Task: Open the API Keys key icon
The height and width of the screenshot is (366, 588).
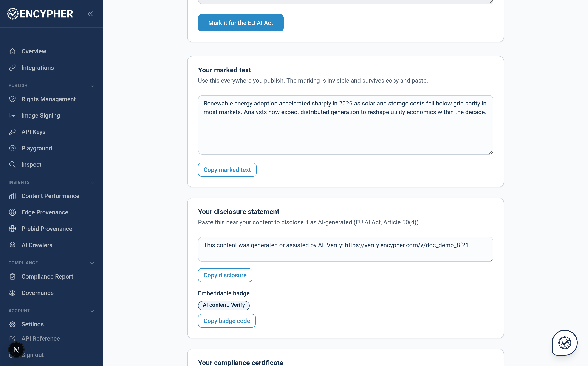Action: pyautogui.click(x=12, y=132)
